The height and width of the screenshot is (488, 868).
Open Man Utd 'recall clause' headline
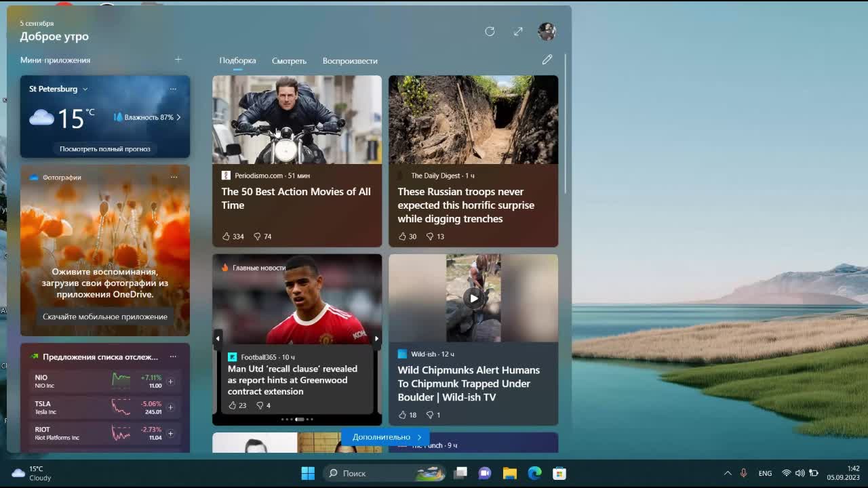click(x=292, y=380)
